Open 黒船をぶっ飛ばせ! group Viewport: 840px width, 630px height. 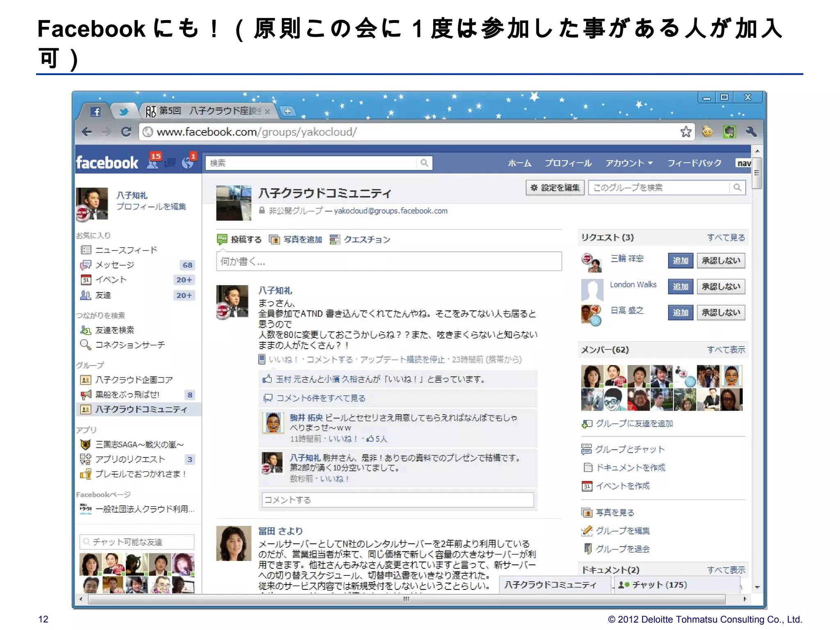[x=127, y=395]
